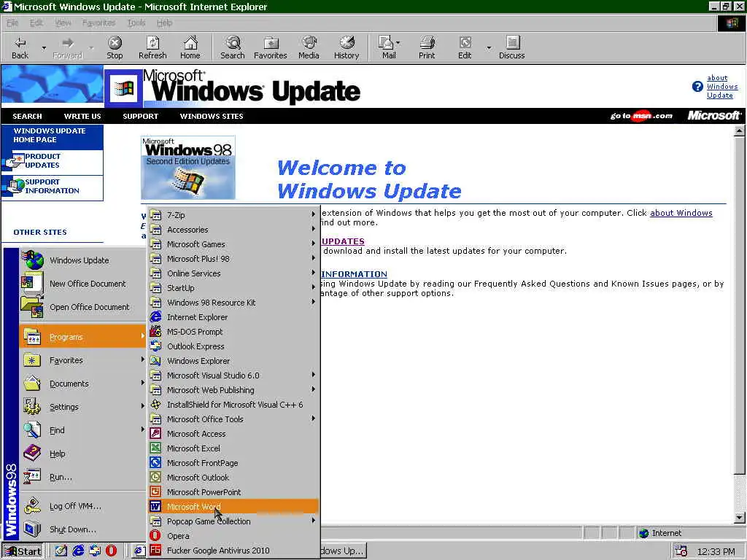The height and width of the screenshot is (560, 747).
Task: Open MS-DOS Prompt entry
Action: pos(233,332)
